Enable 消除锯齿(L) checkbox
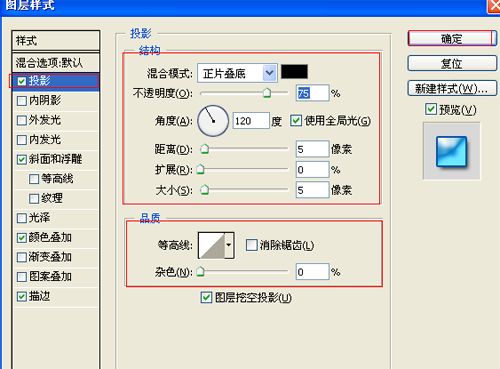The width and height of the screenshot is (500, 369). click(252, 245)
